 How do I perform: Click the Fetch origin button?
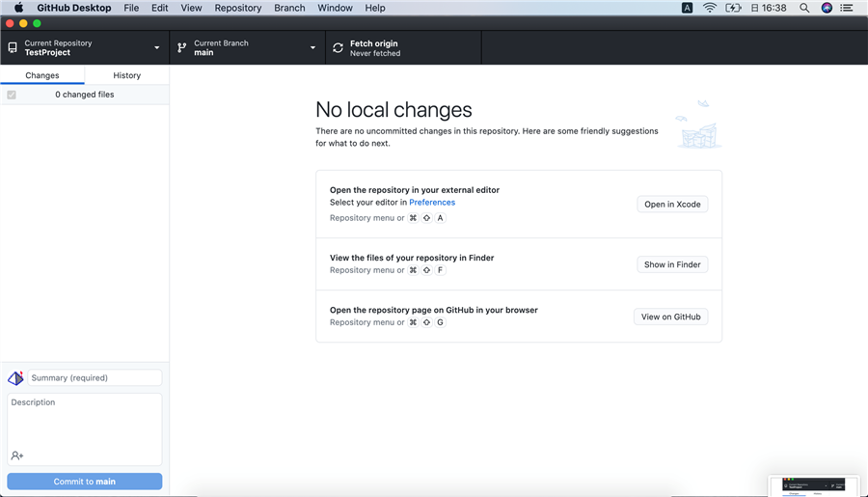pos(403,47)
